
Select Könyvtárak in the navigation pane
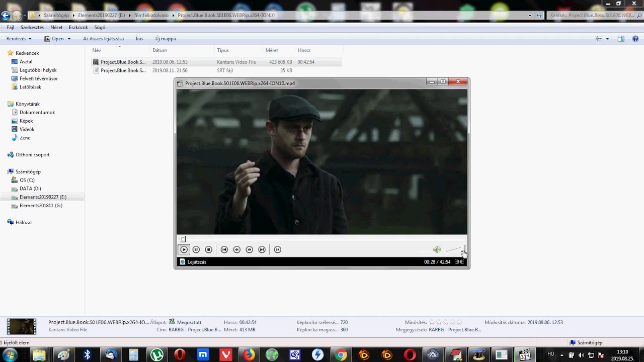(27, 104)
